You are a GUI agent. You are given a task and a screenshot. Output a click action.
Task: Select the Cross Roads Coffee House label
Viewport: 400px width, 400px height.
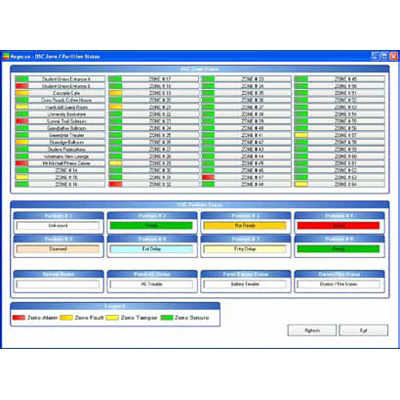pyautogui.click(x=66, y=100)
